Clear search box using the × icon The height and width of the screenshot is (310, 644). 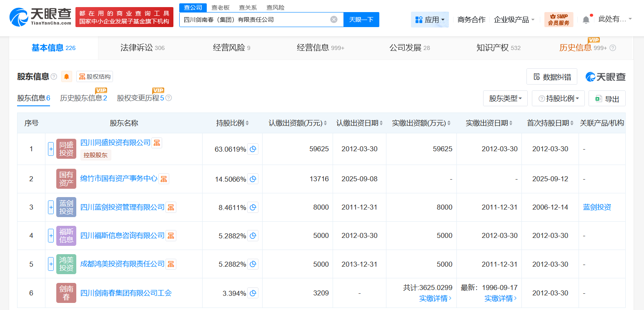coord(333,19)
